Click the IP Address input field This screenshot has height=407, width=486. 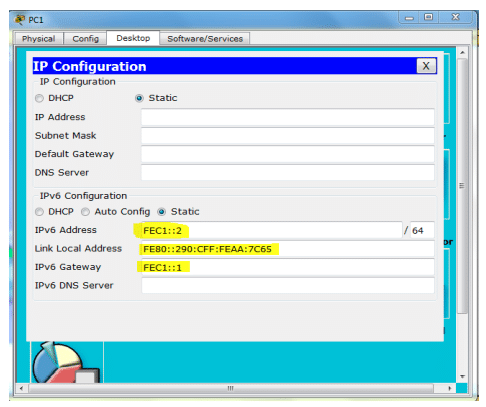click(x=288, y=117)
